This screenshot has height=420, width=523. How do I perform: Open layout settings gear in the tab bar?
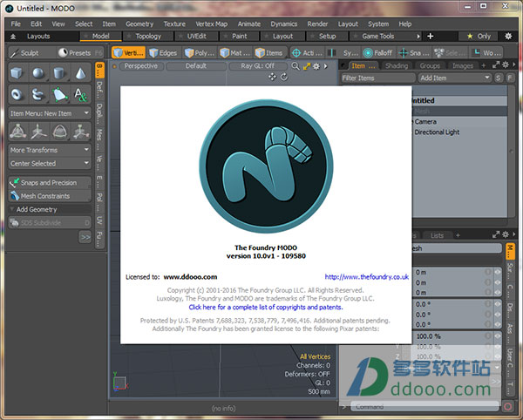coord(508,36)
